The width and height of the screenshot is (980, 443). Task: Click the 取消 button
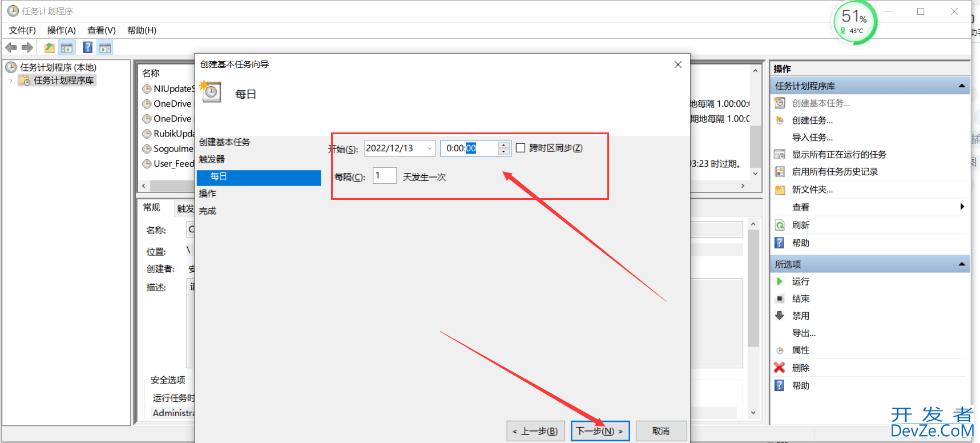point(661,431)
